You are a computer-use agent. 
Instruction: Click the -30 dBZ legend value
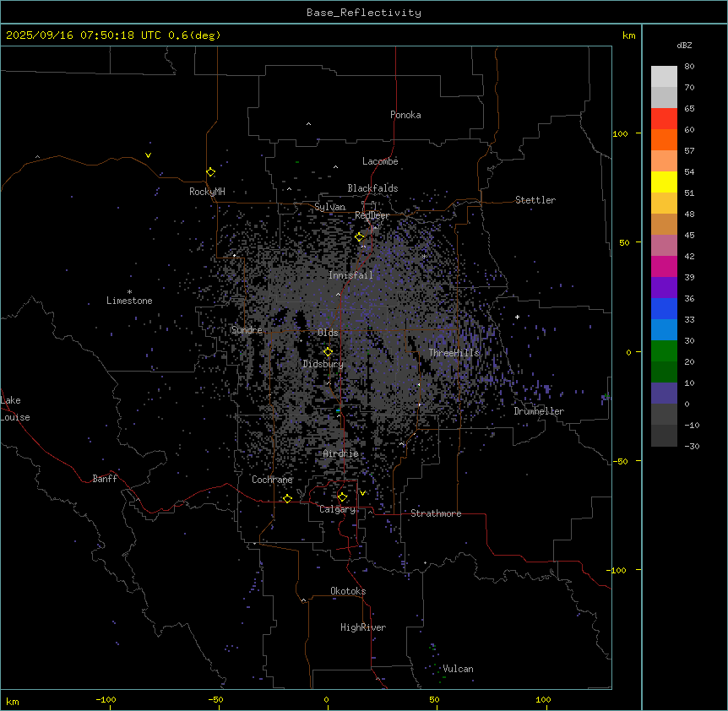click(x=692, y=447)
